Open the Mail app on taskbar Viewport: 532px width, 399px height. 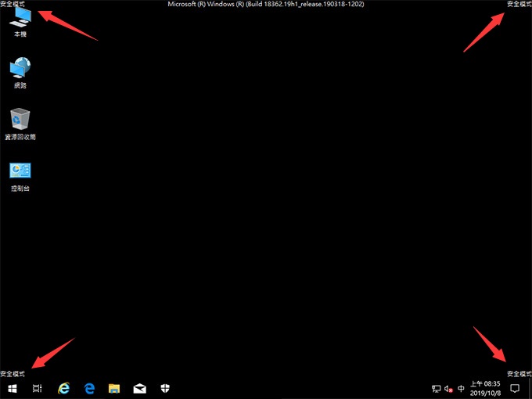pos(139,388)
